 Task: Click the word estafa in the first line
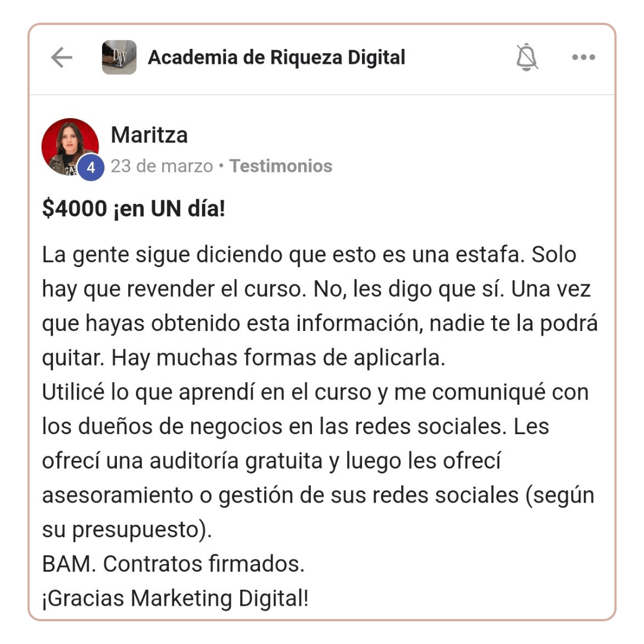(490, 255)
